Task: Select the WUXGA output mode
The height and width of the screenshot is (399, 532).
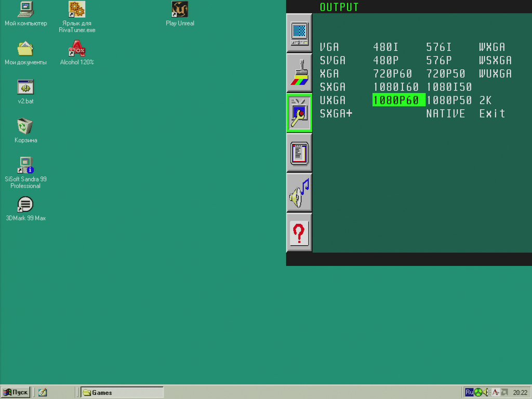Action: coord(495,74)
